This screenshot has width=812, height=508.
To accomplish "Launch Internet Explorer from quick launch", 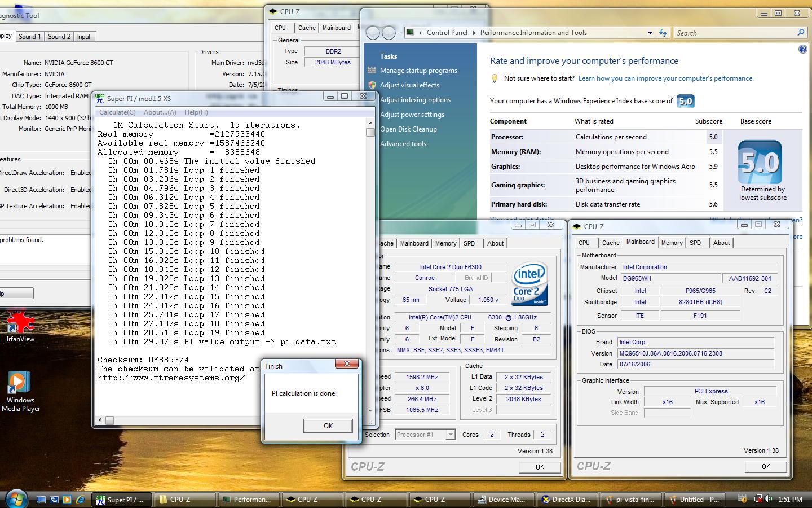I will point(80,500).
